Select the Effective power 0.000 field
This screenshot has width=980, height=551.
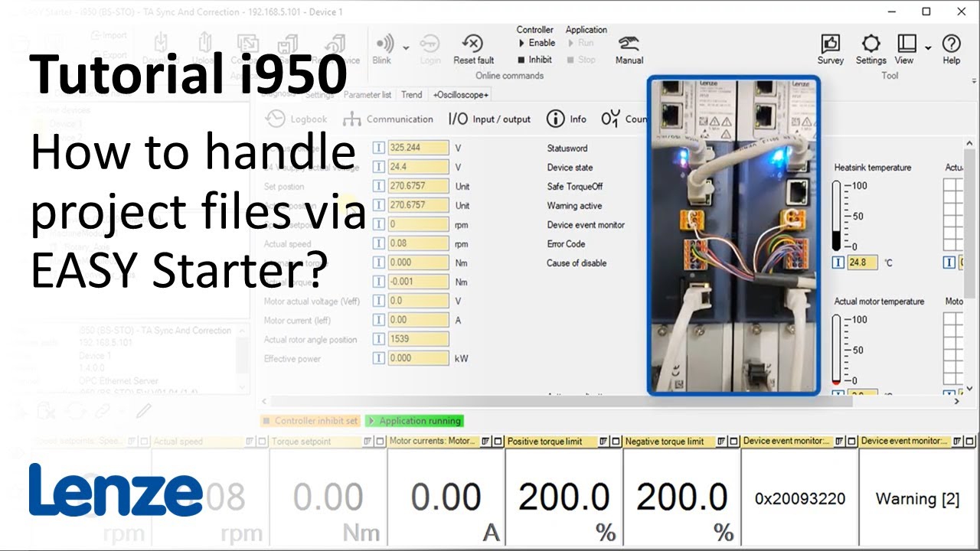click(x=418, y=358)
